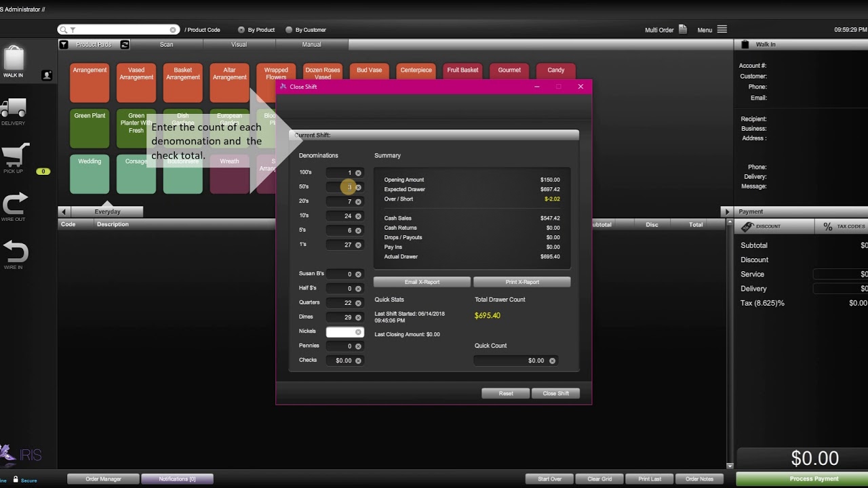Open the Menu hamburger icon
The height and width of the screenshot is (488, 868).
tap(722, 29)
